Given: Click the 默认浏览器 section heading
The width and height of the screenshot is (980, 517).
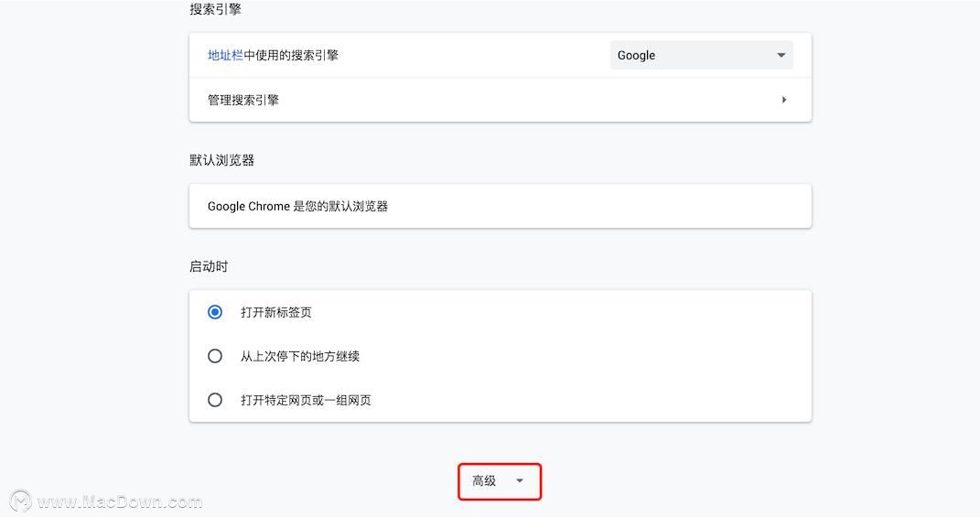Looking at the screenshot, I should [x=221, y=160].
